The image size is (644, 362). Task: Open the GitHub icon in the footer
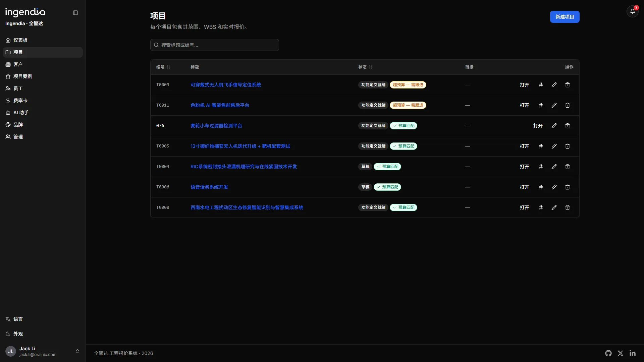tap(608, 353)
